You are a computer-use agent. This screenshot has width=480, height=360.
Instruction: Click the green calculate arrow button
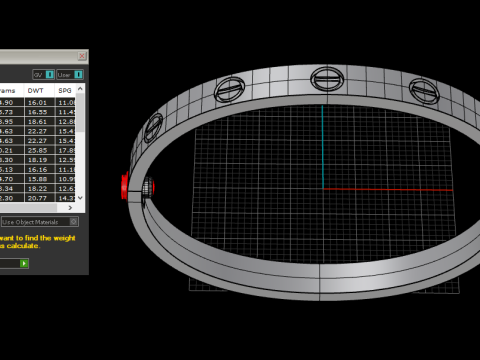(x=24, y=264)
